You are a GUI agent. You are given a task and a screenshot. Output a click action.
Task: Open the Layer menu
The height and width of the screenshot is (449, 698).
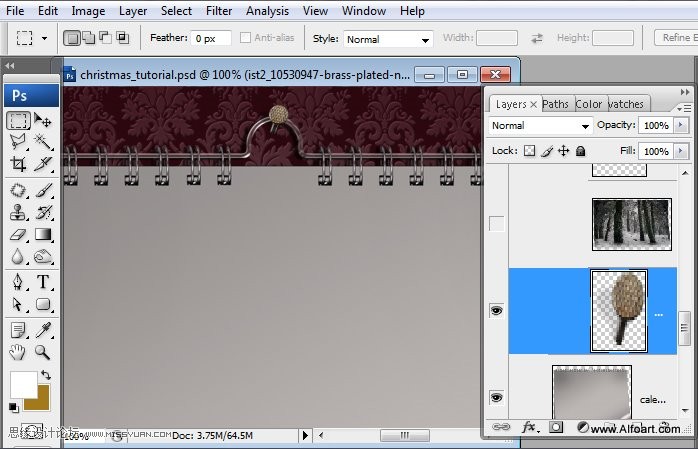pos(133,11)
